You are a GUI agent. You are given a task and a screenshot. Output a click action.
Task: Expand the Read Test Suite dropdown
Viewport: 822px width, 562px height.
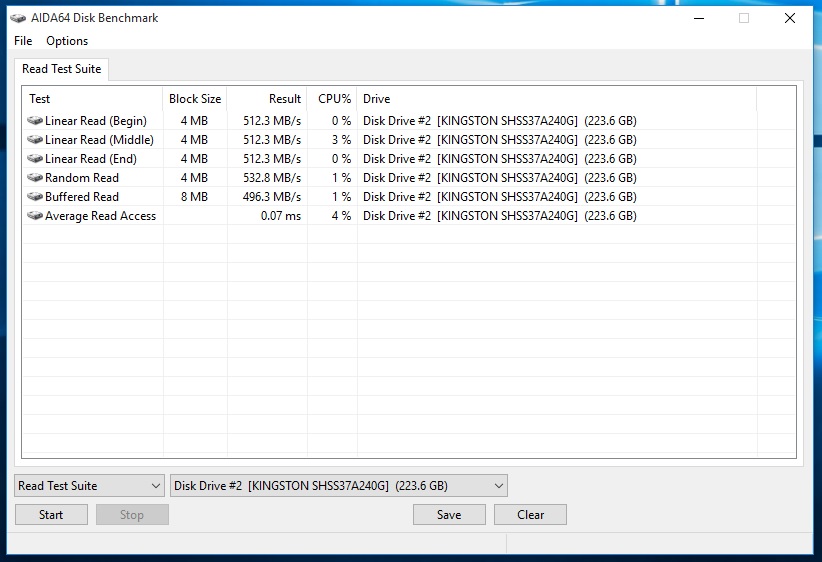89,486
